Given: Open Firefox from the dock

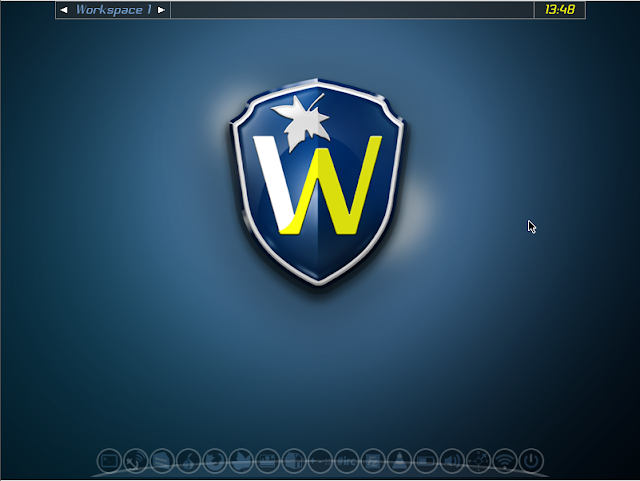Looking at the screenshot, I should pos(215,461).
